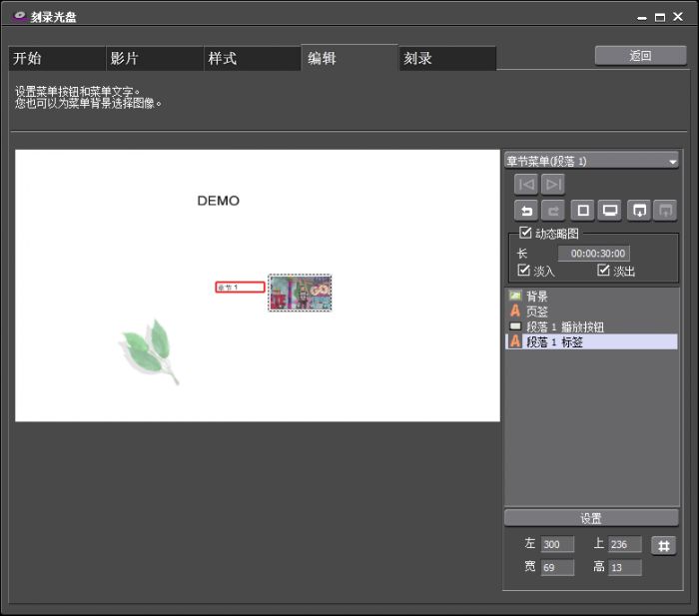Click the 返回 button
Image resolution: width=699 pixels, height=616 pixels.
(640, 56)
